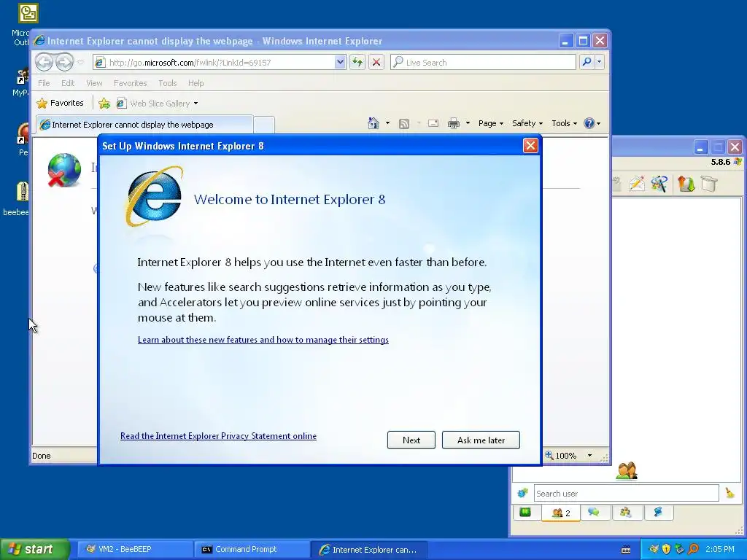The height and width of the screenshot is (560, 747).
Task: Click the IE Back navigation arrow
Action: coord(44,62)
